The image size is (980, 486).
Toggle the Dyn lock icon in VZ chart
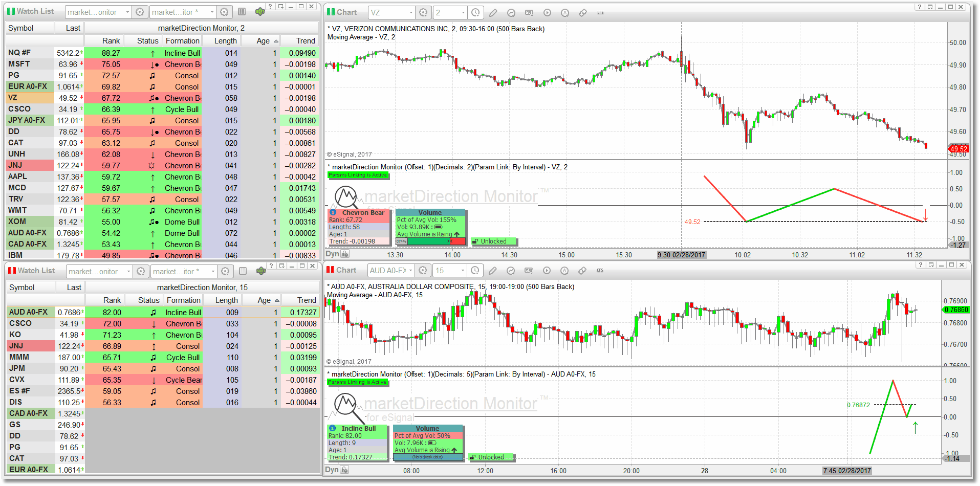point(345,254)
